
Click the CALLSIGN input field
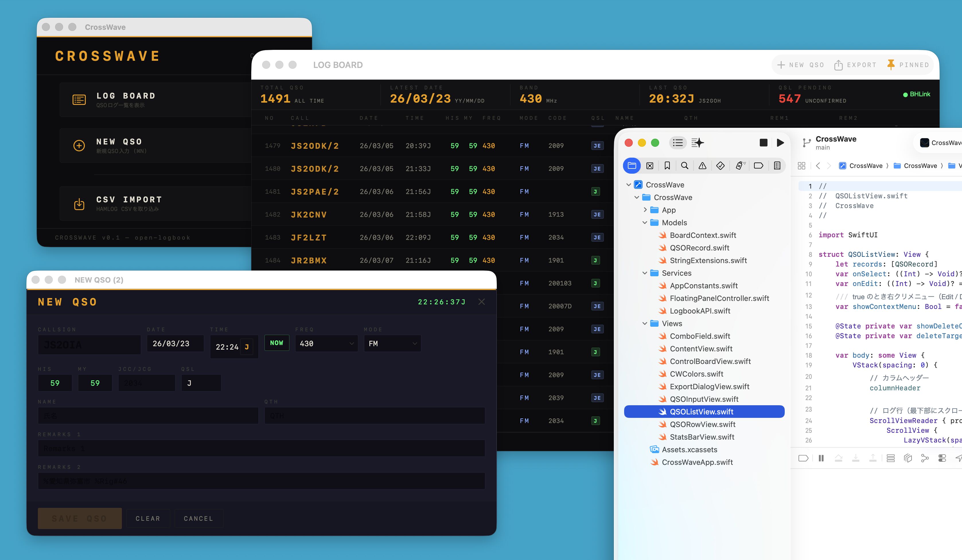point(89,345)
